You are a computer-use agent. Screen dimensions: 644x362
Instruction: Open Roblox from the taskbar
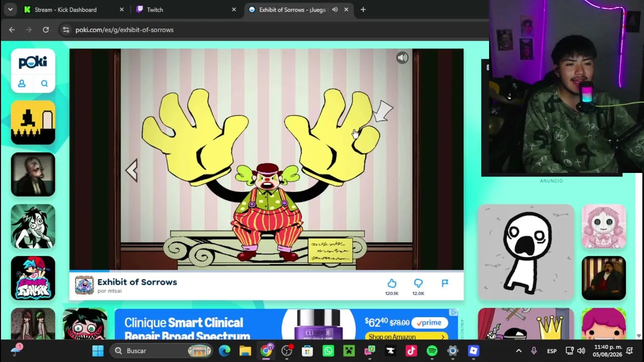pyautogui.click(x=473, y=351)
